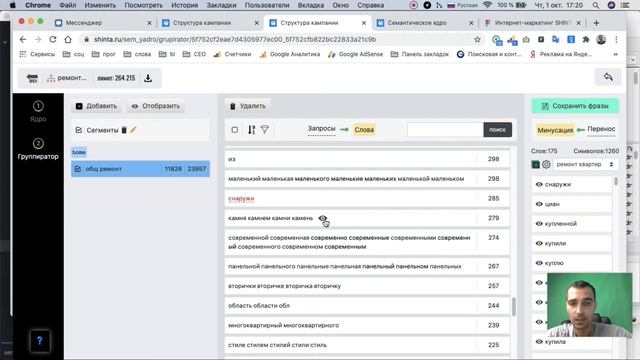Edit segments using the pencil icon

[133, 130]
